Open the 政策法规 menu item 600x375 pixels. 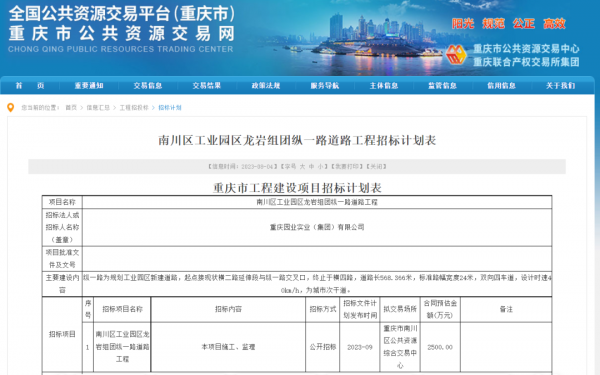pyautogui.click(x=266, y=86)
